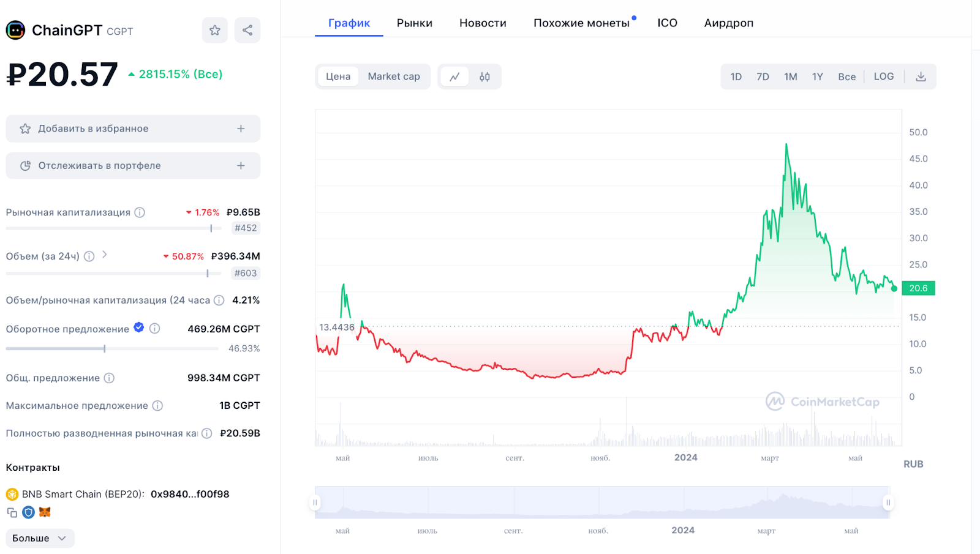Click Добавить в избранное button

tap(133, 129)
